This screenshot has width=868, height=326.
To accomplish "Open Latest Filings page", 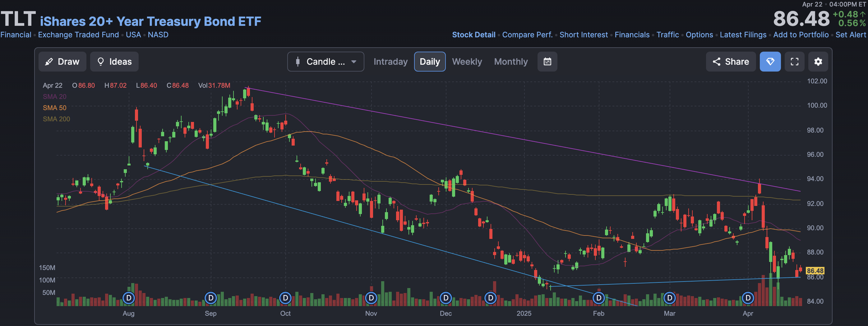I will [x=743, y=35].
